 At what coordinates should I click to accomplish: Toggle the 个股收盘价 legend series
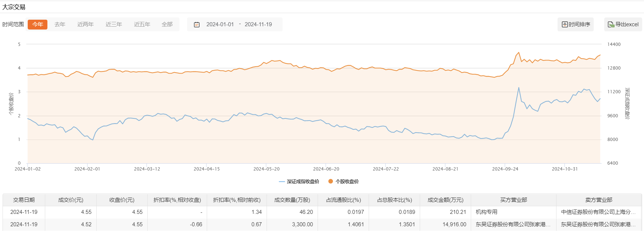344,181
